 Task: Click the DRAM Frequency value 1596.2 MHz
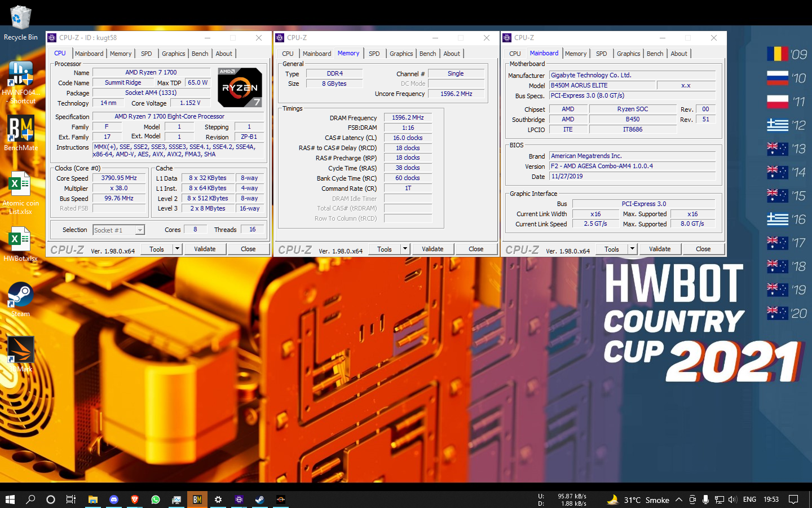[408, 117]
